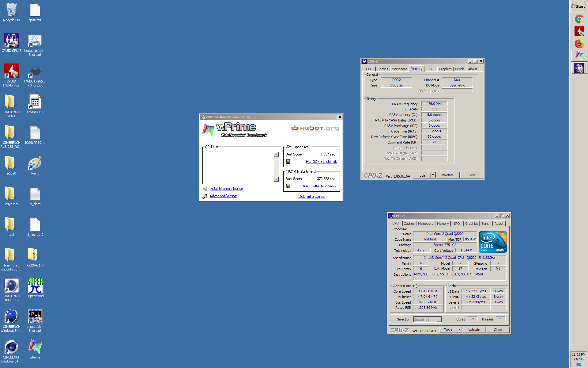
Task: Open CINEBENCH R15.038_RC folder
Action: (x=11, y=137)
